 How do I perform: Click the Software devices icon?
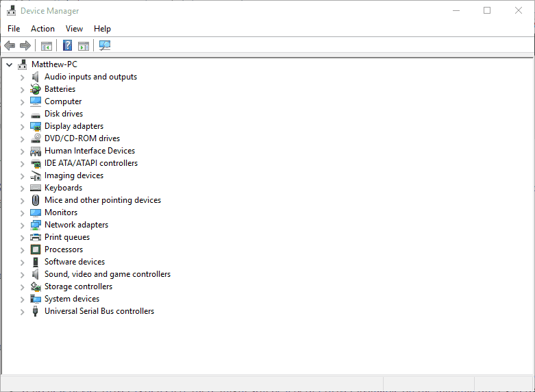point(36,262)
